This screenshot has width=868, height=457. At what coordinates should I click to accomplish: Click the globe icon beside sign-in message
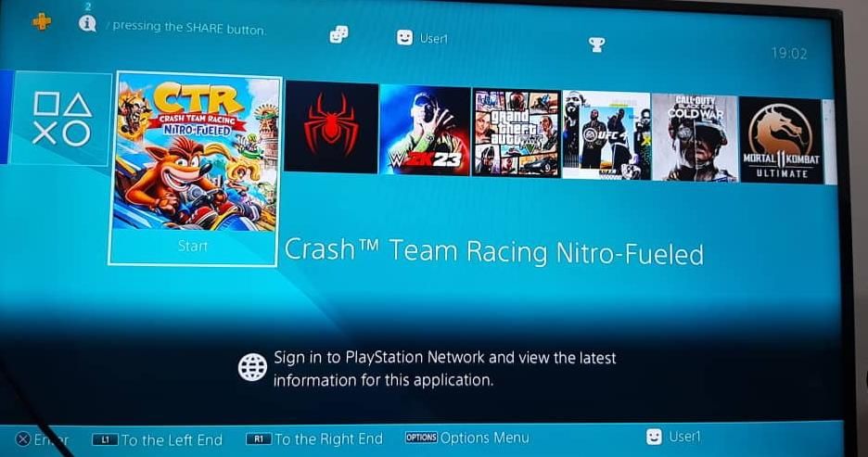252,367
